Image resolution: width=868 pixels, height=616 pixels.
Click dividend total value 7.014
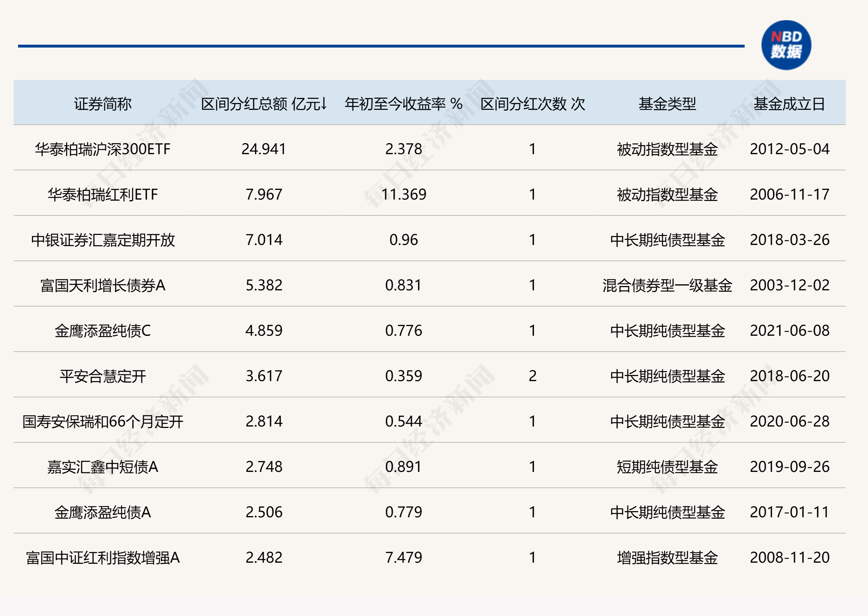coord(264,240)
